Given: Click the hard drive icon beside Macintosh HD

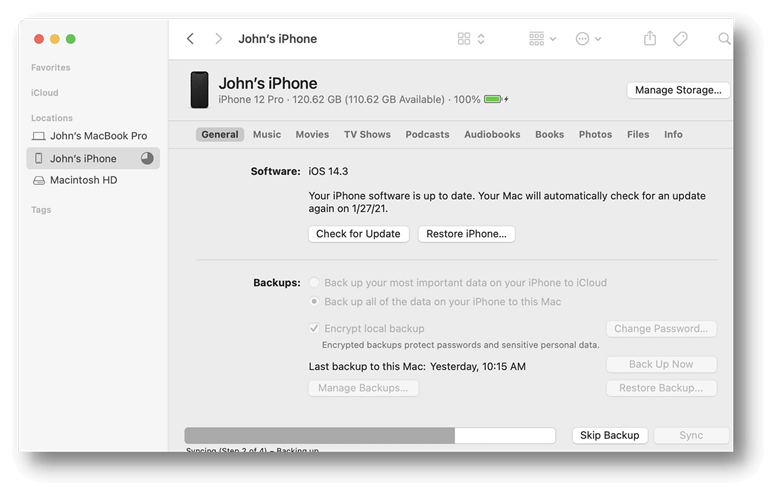Looking at the screenshot, I should (x=39, y=180).
